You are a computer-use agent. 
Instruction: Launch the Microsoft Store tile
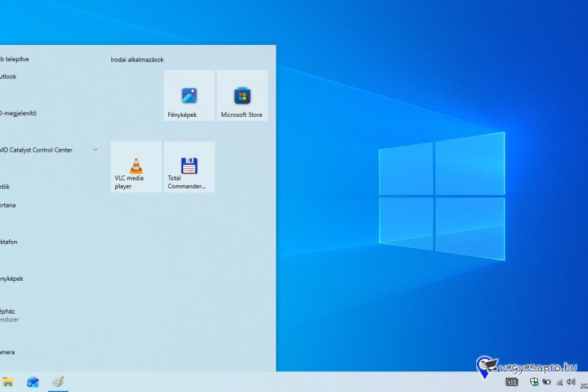coord(242,96)
